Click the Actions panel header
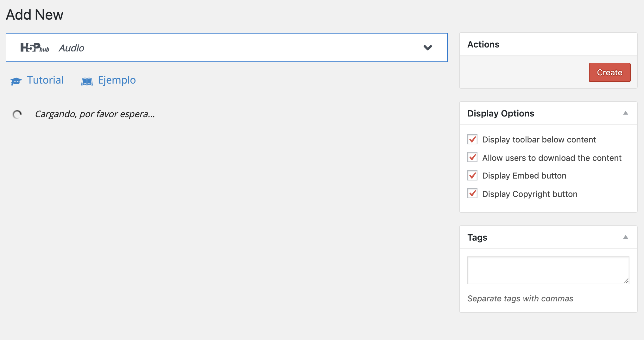 pos(483,44)
